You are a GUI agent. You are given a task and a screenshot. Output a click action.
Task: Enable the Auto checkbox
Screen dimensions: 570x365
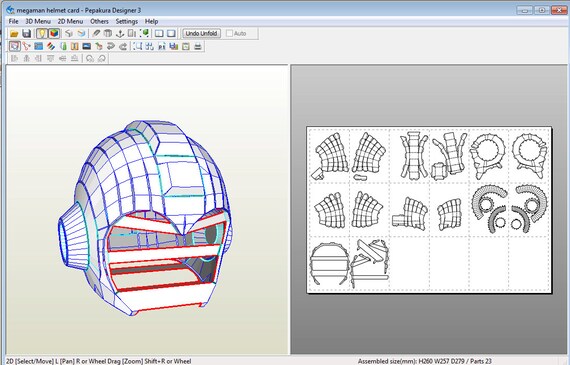pyautogui.click(x=229, y=33)
